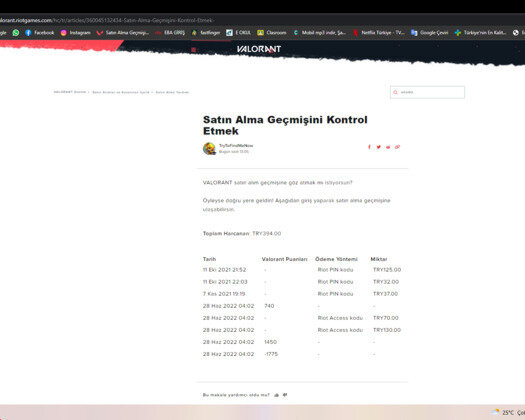Click the thumbs down not-helpful icon
The width and height of the screenshot is (525, 420).
285,395
